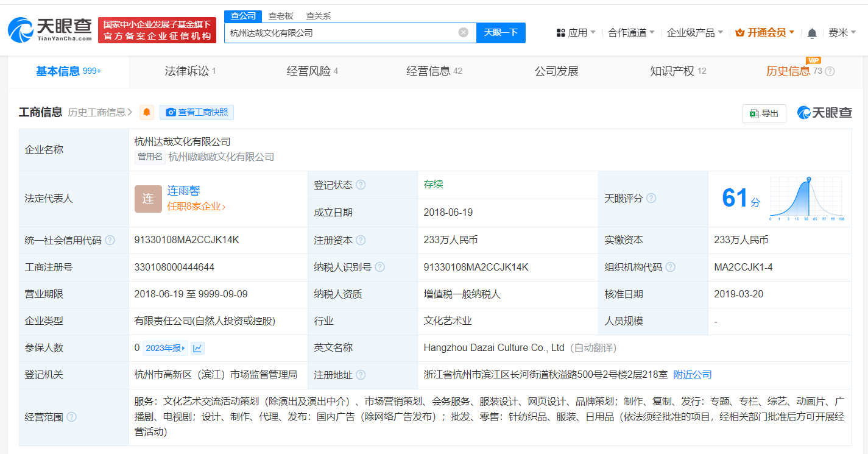Click the question mark beside 天眼评分
The image size is (868, 454).
click(651, 198)
